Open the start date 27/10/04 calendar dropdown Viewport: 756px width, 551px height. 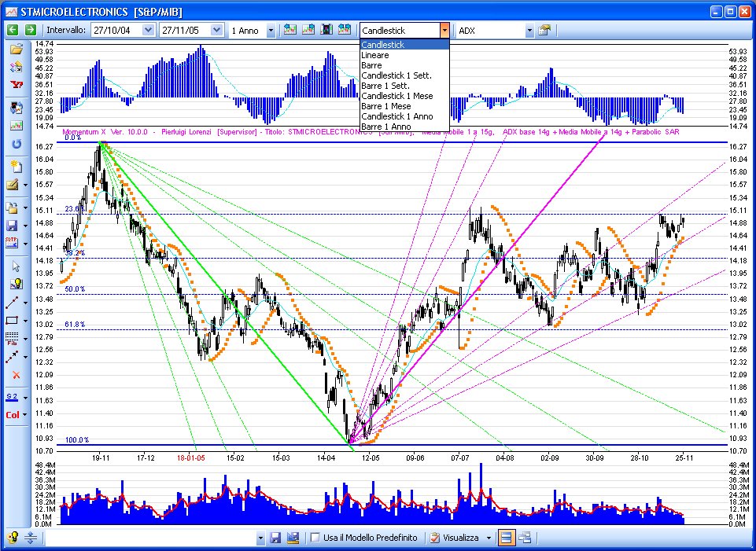pos(149,30)
